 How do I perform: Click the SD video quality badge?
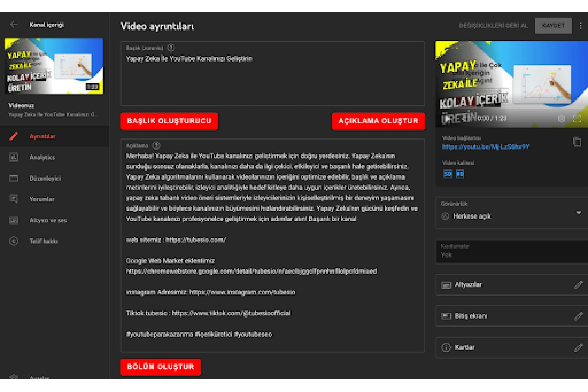point(448,174)
